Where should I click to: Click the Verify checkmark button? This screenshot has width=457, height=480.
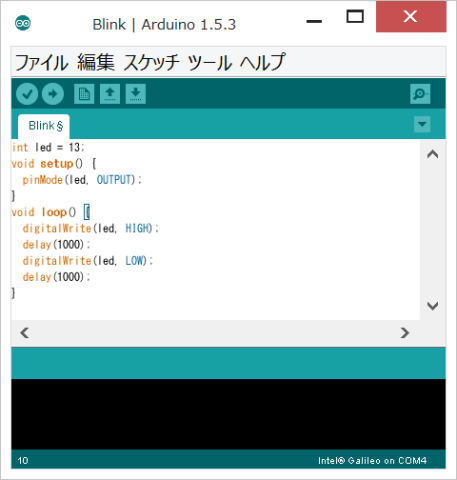(27, 94)
